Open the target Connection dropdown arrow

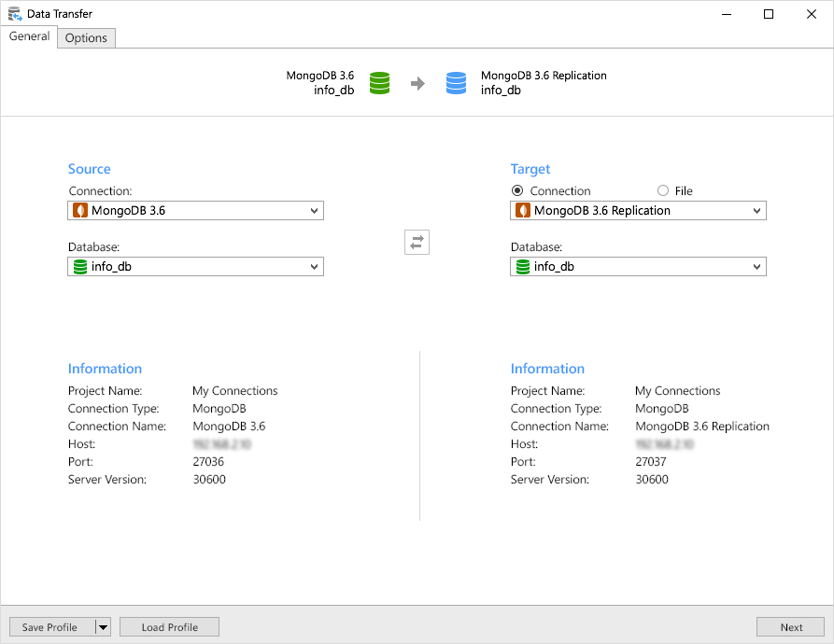coord(756,211)
